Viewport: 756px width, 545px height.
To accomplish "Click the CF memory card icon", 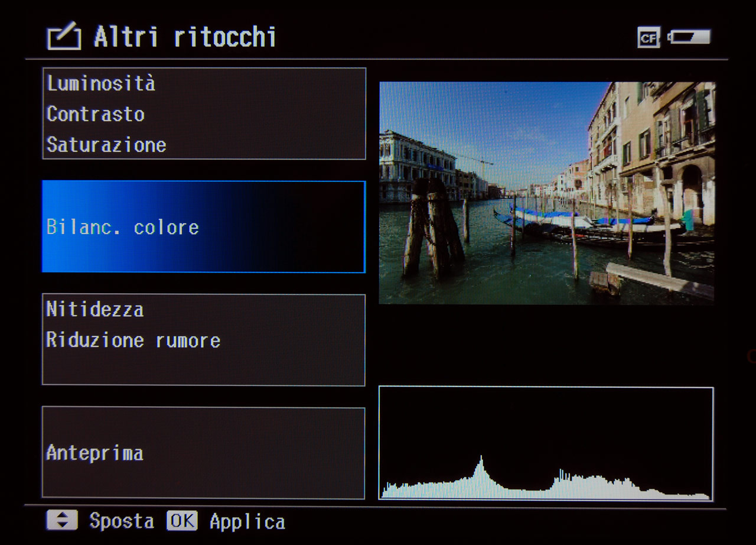I will coord(648,38).
